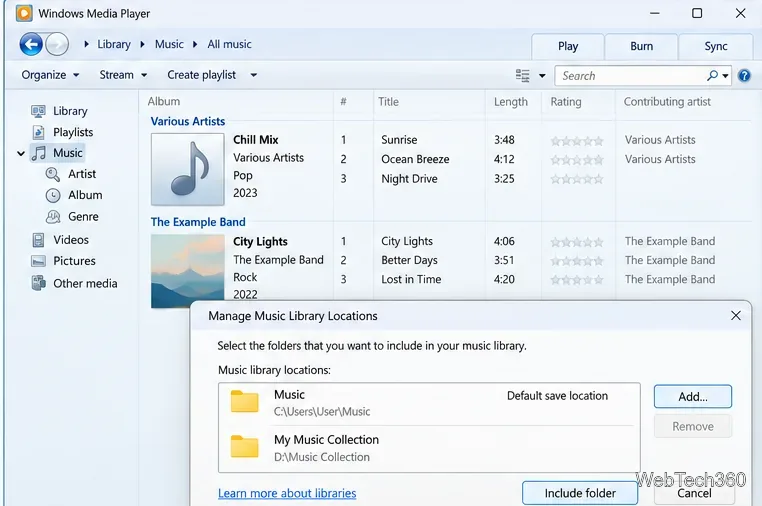Set star rating for Better Days
Viewport: 762px width, 506px height.
point(577,261)
